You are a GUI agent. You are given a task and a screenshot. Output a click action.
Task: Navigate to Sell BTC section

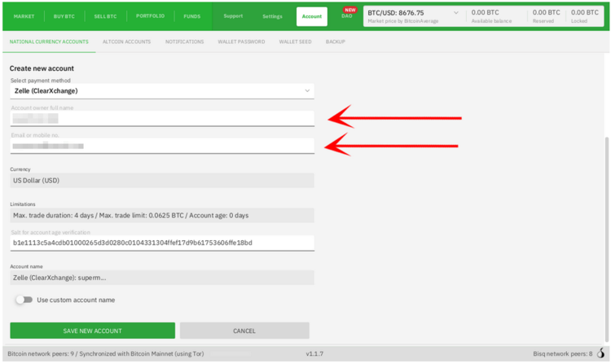coord(104,16)
